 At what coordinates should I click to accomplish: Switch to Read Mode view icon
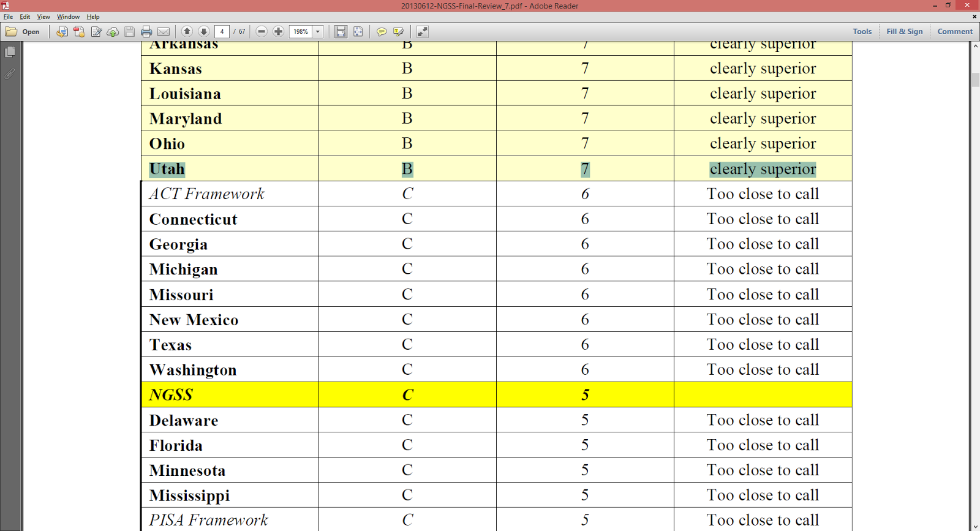422,32
